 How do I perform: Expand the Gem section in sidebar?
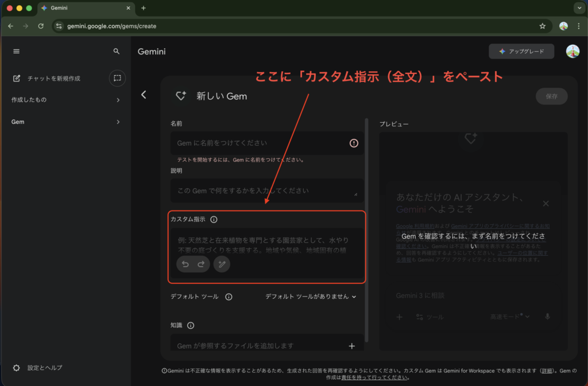[118, 122]
